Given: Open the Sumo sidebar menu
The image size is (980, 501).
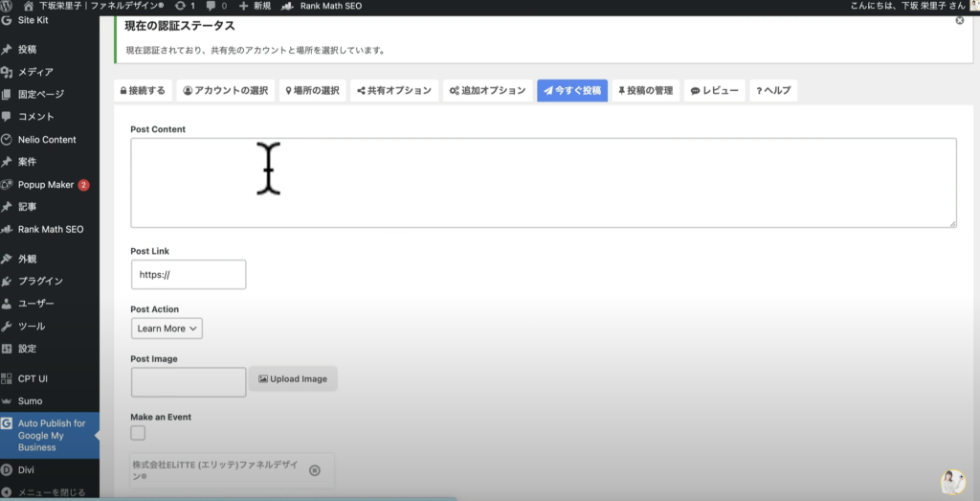Looking at the screenshot, I should click(x=30, y=400).
